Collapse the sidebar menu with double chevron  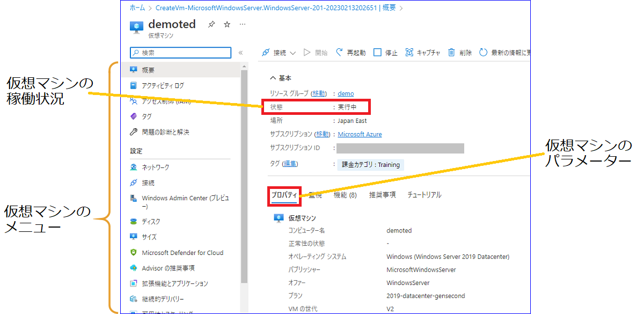[x=240, y=53]
